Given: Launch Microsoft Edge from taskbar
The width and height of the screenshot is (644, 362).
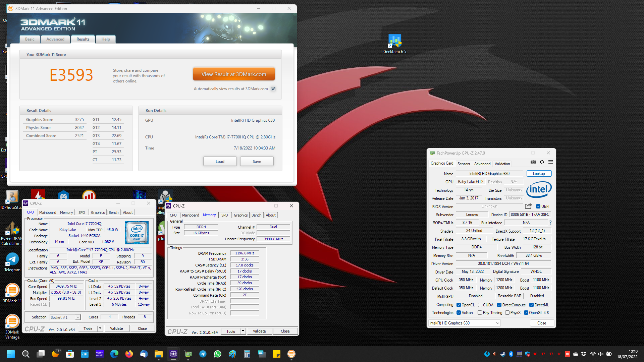Looking at the screenshot, I should [114, 354].
